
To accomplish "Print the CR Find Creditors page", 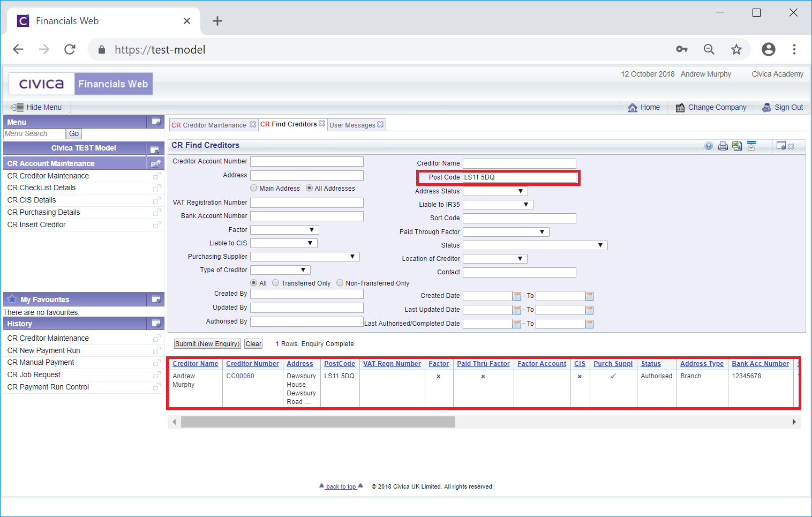I will (723, 146).
